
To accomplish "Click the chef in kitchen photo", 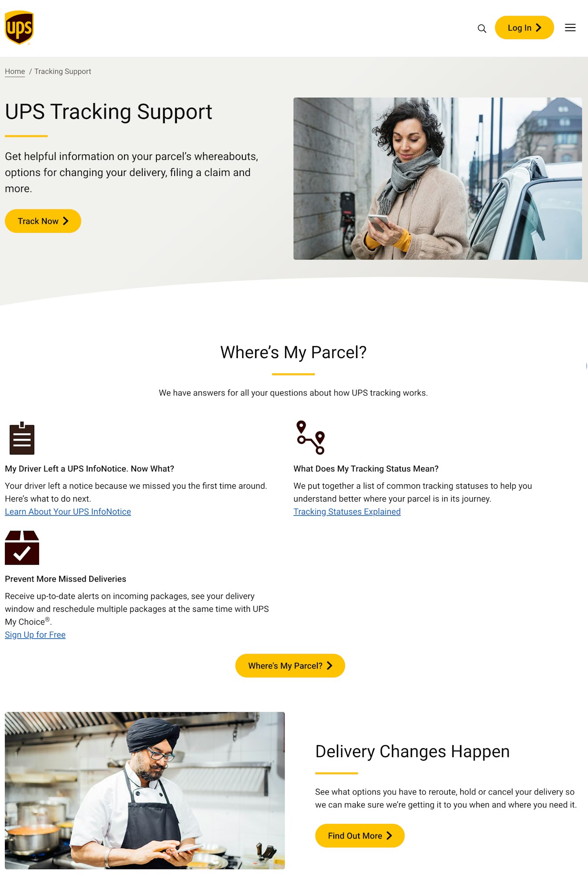I will click(x=144, y=790).
